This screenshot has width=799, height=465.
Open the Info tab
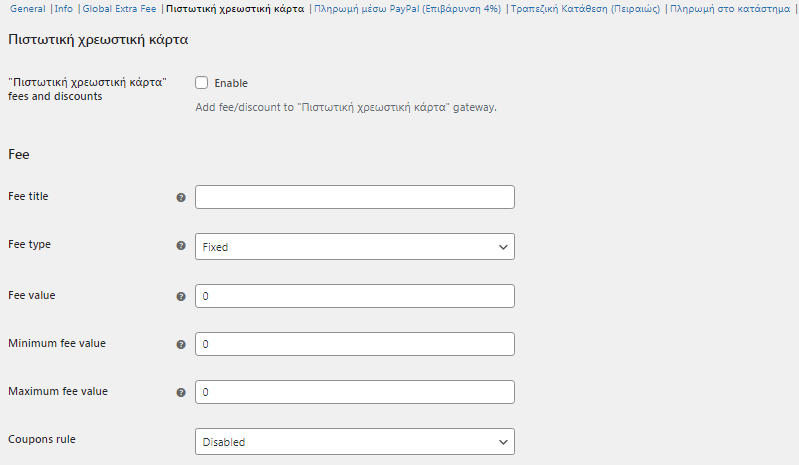[x=64, y=9]
